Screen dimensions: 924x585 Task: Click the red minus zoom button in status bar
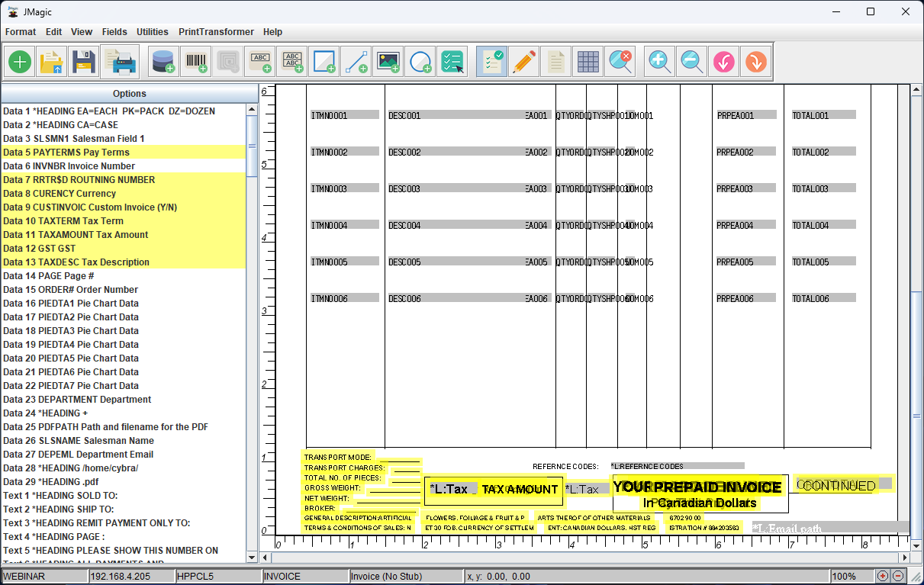(x=898, y=577)
